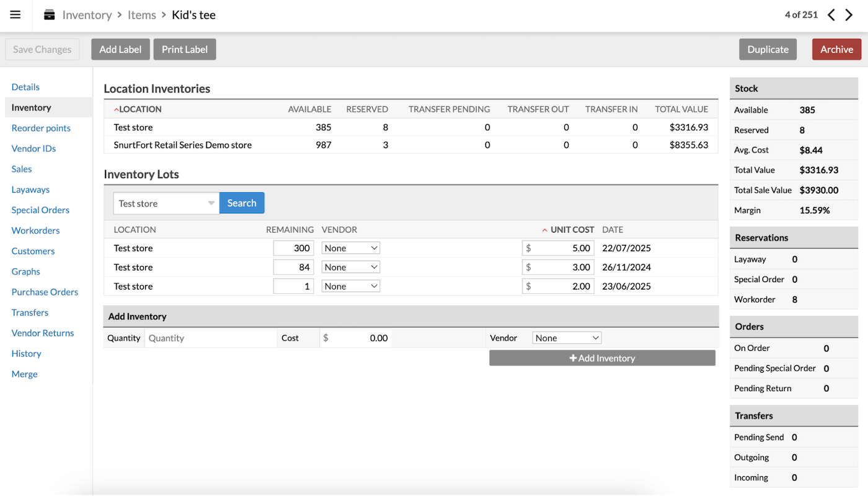Click the Print Label button
The height and width of the screenshot is (496, 868).
pyautogui.click(x=185, y=50)
